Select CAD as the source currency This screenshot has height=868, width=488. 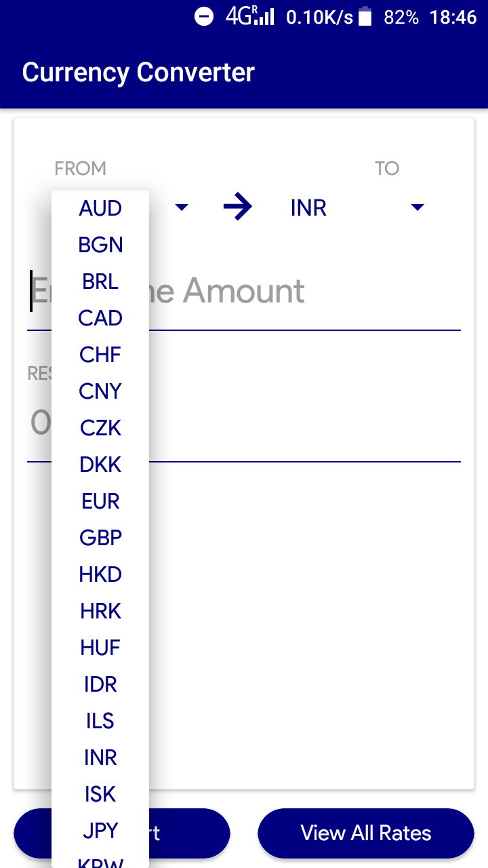[100, 318]
